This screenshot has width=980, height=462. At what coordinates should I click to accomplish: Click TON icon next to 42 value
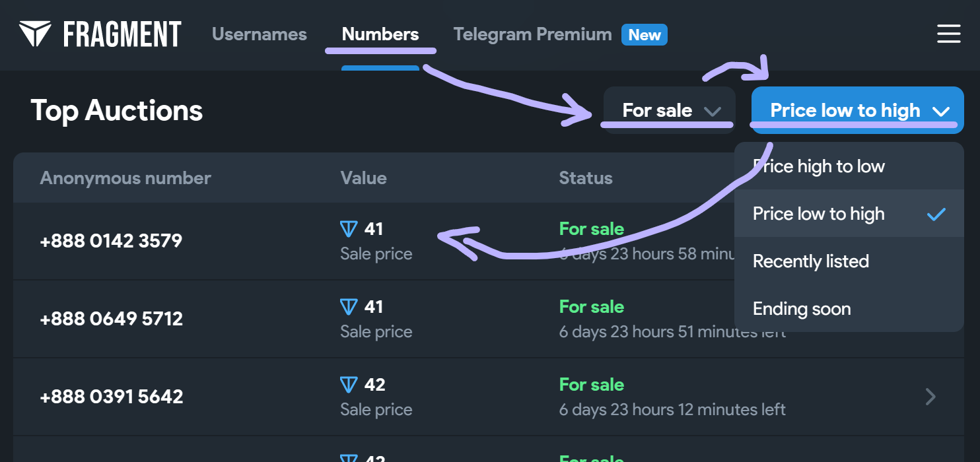point(348,385)
